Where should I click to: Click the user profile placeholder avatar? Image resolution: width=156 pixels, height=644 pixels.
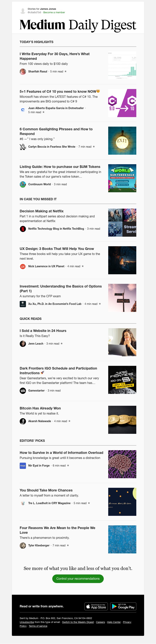click(23, 11)
